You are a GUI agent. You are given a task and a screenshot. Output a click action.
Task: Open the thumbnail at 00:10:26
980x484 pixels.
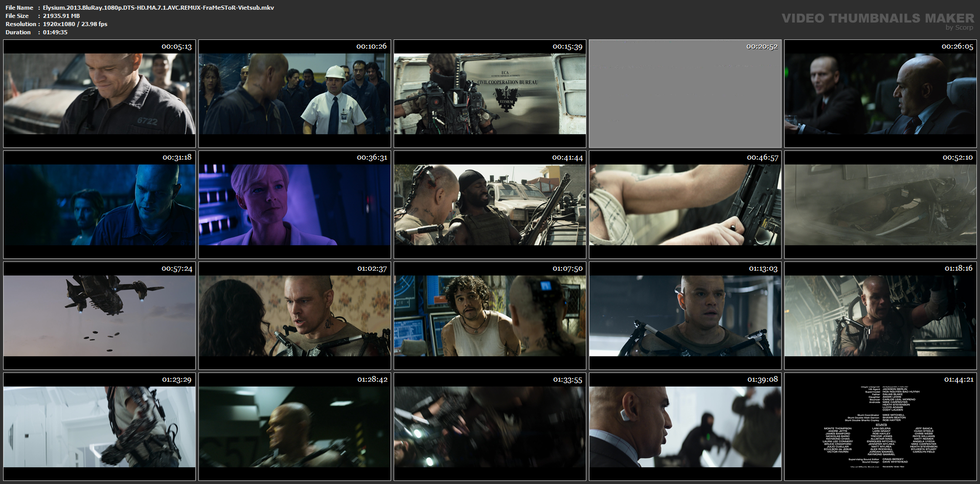point(295,94)
